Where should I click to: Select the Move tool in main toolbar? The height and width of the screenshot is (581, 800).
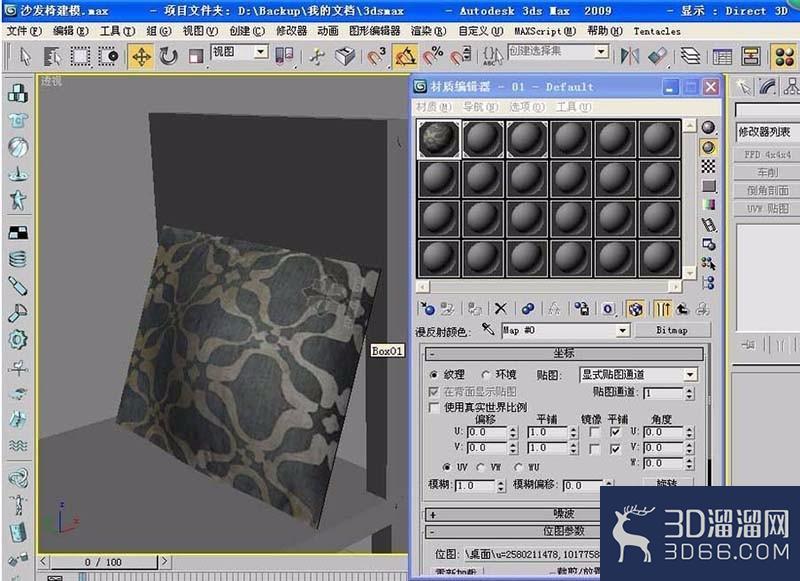point(141,56)
